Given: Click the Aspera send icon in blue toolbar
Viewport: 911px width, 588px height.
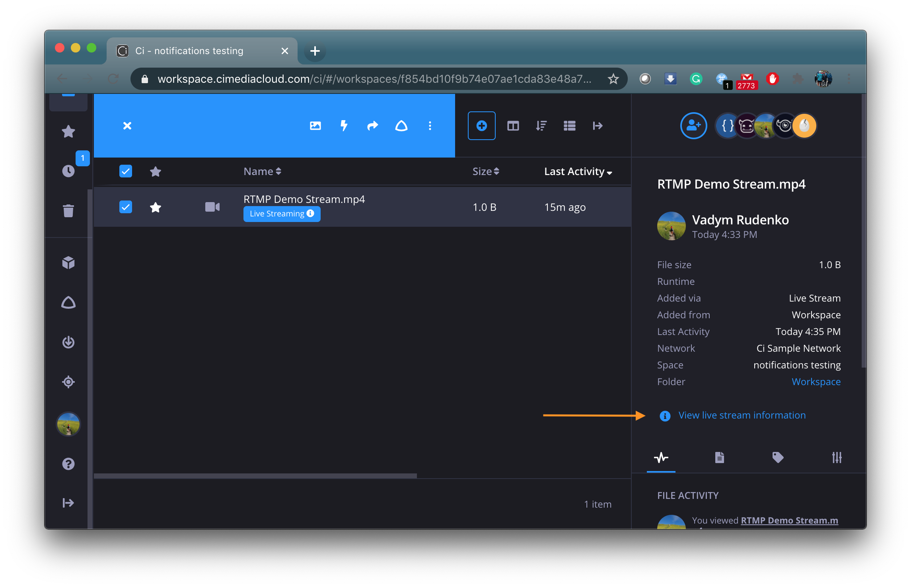Looking at the screenshot, I should [x=401, y=126].
